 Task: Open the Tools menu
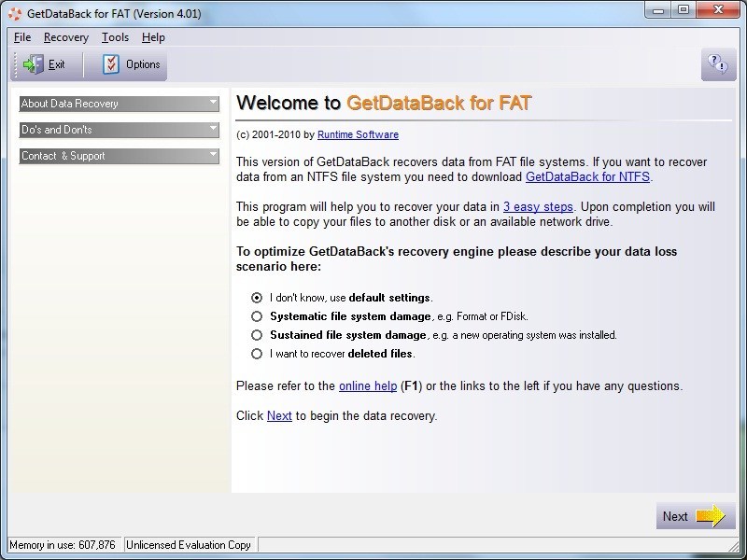[x=116, y=37]
